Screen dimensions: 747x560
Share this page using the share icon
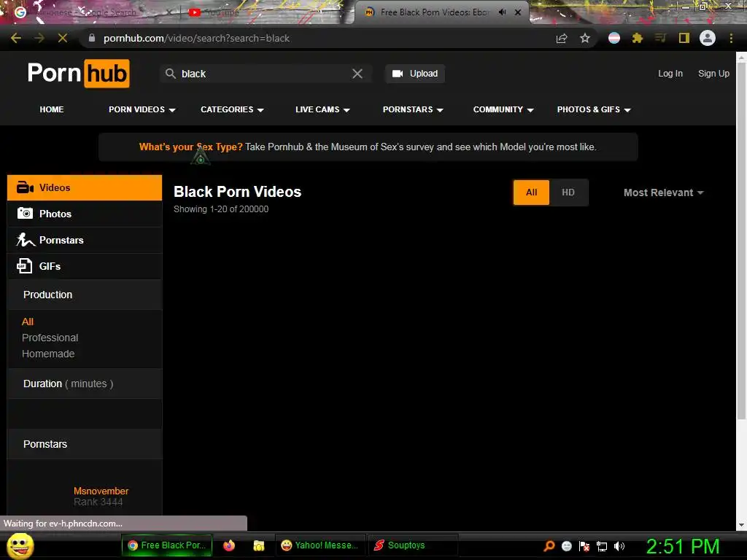(562, 38)
